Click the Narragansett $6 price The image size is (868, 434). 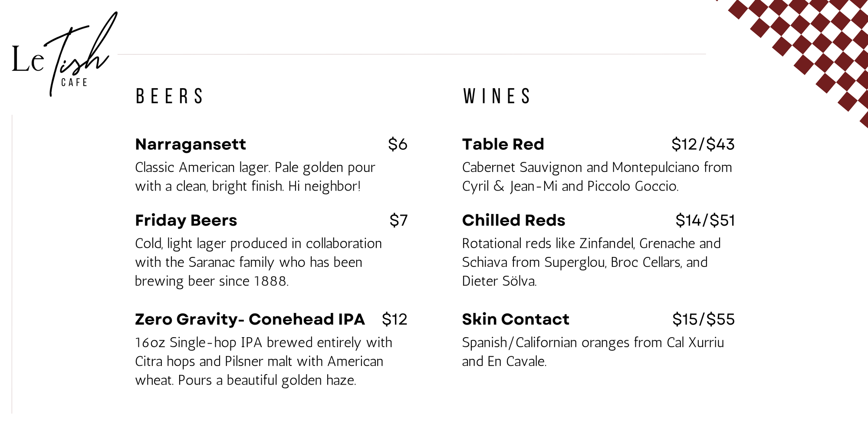coord(398,145)
